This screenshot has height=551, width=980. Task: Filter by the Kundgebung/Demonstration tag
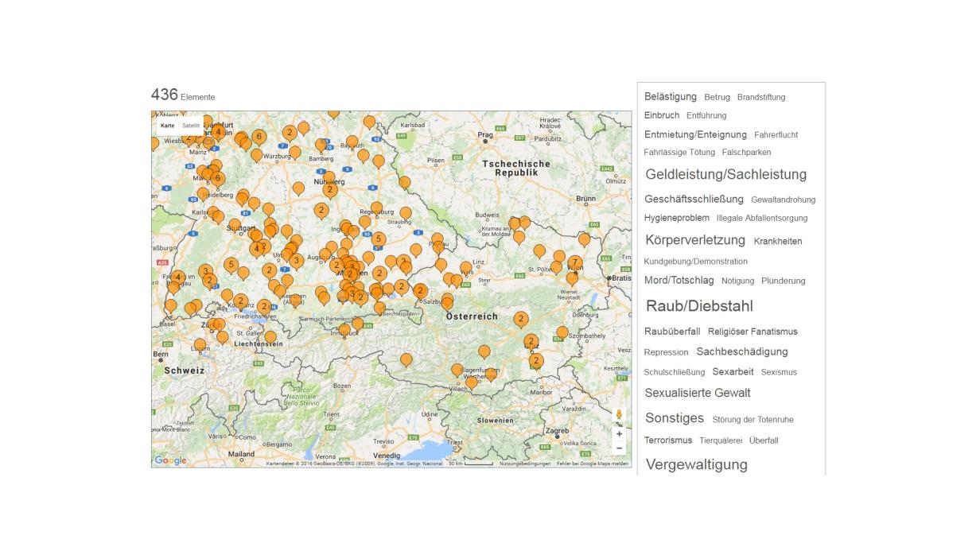click(696, 262)
